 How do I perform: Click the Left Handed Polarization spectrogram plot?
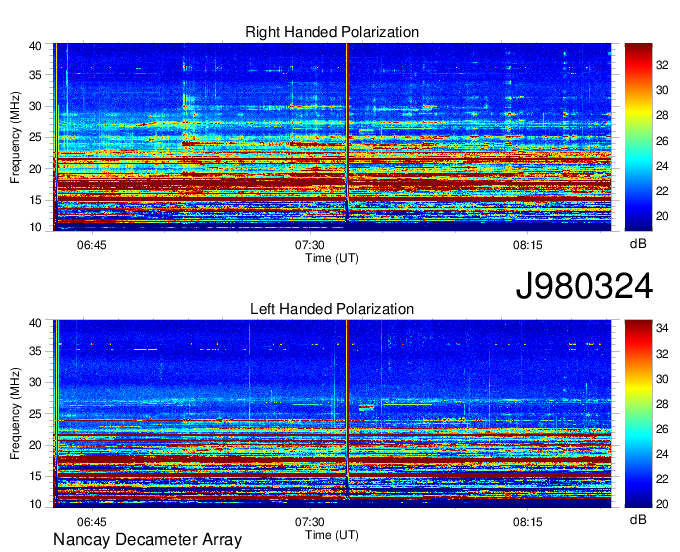click(332, 414)
